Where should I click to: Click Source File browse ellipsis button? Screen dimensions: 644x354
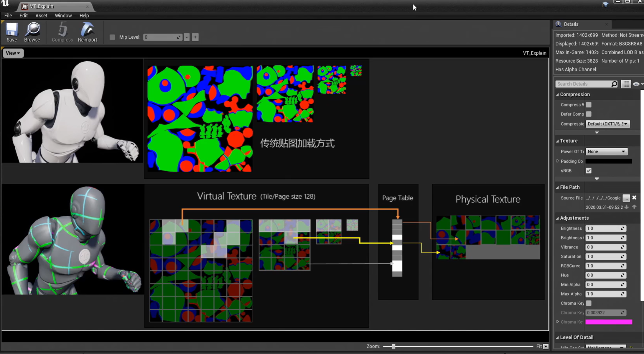[x=626, y=198]
